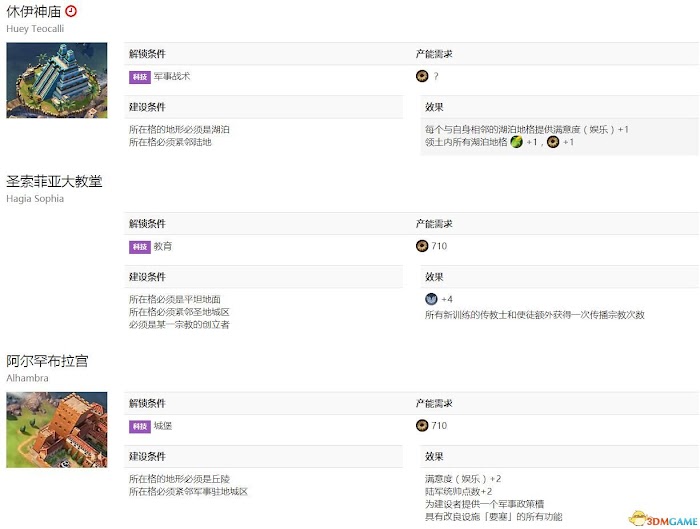The height and width of the screenshot is (529, 700).
Task: Click 建设条件 header in Alhambra section
Action: pos(147,456)
